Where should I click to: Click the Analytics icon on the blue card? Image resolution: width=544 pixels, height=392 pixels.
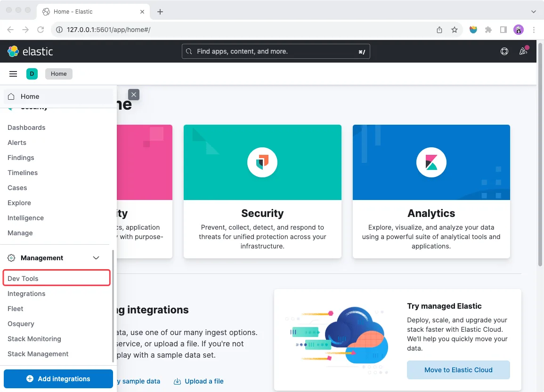pyautogui.click(x=431, y=162)
